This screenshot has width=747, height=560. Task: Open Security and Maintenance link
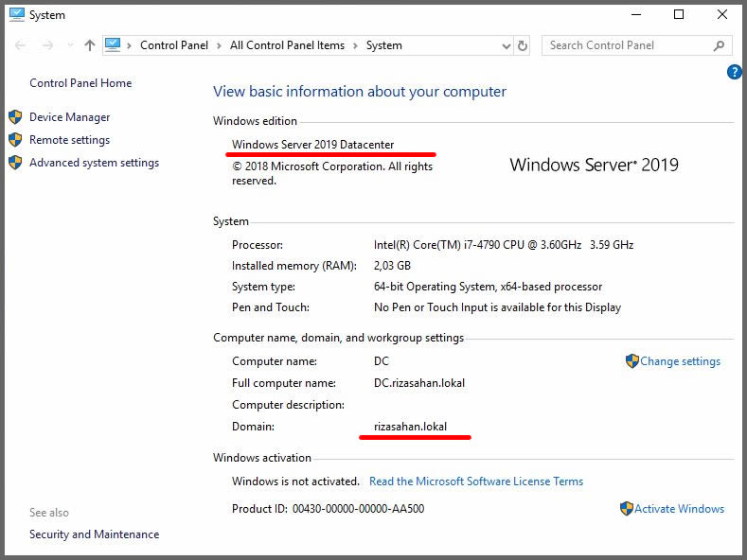[x=95, y=534]
